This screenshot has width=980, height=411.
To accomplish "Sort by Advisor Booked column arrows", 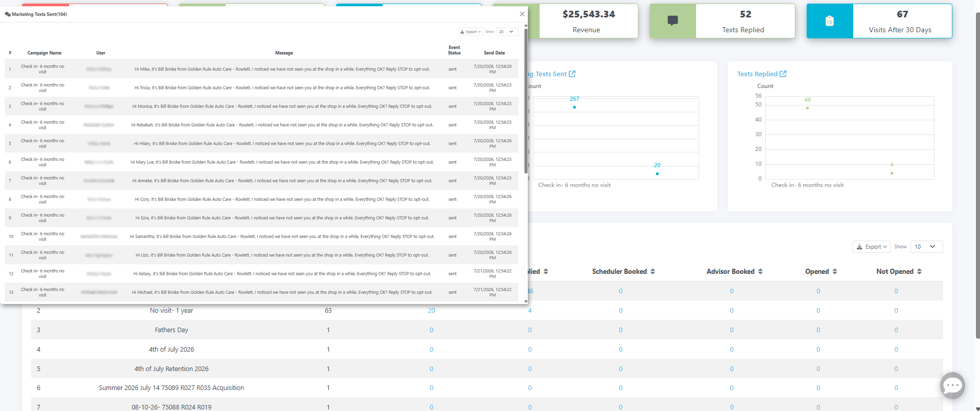I will (761, 272).
